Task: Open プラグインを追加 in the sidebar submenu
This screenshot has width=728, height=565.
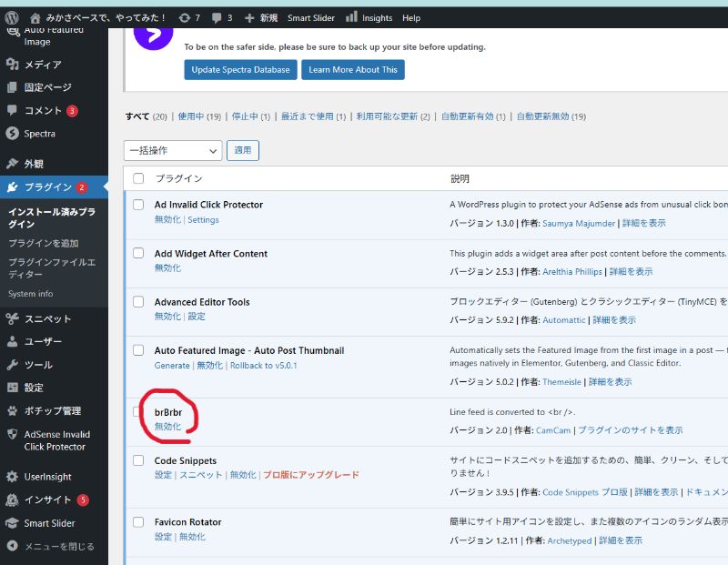Action: [x=44, y=243]
